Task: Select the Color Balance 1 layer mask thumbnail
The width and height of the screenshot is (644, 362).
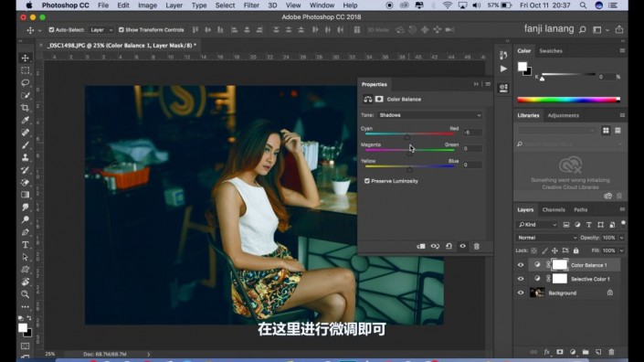Action: tap(559, 265)
